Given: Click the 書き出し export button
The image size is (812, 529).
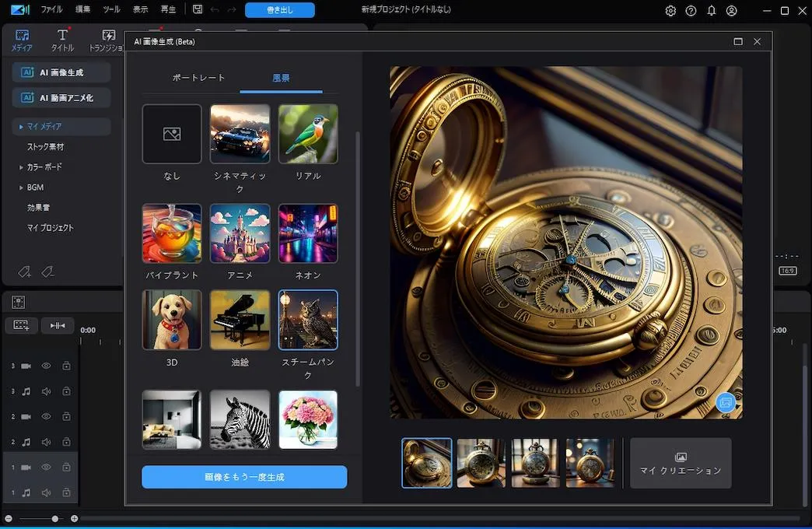Looking at the screenshot, I should [279, 10].
